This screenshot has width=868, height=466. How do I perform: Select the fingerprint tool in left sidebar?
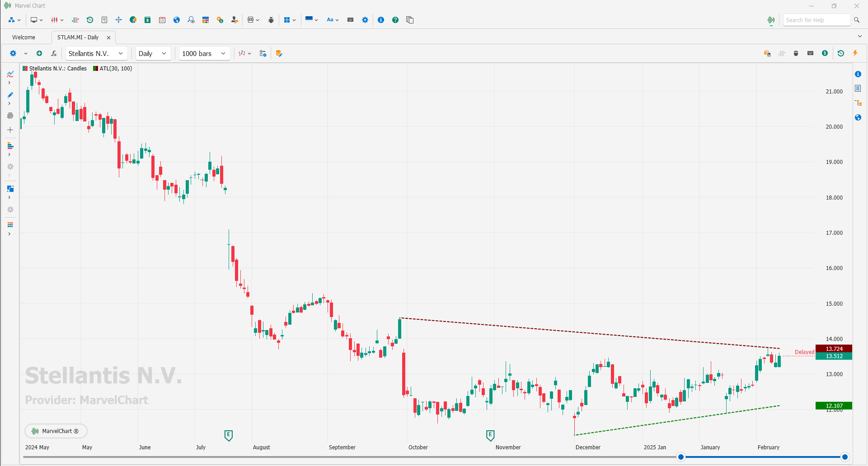click(10, 116)
